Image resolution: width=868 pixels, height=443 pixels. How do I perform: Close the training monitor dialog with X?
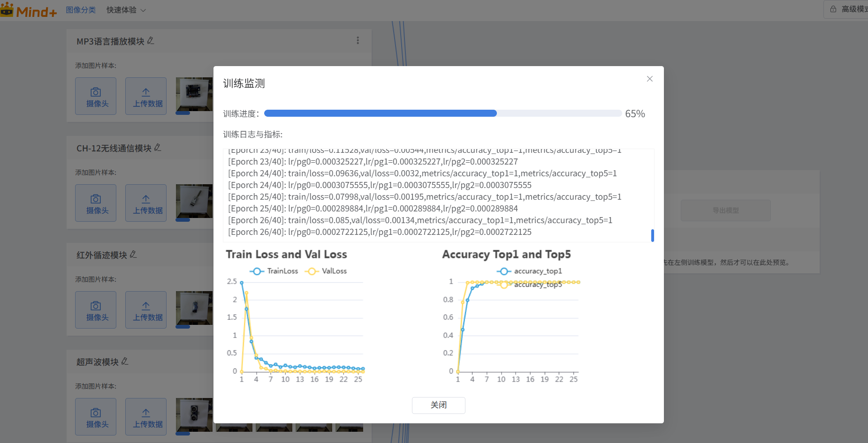pos(649,79)
